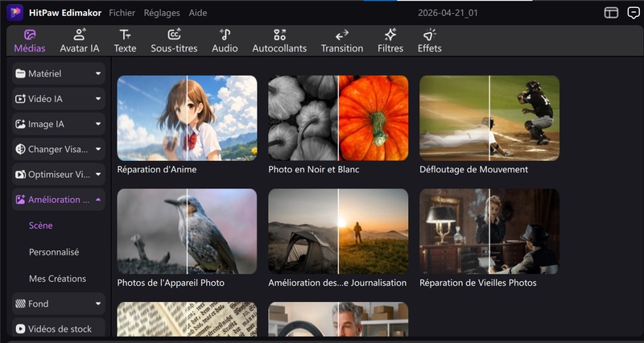Select the Scène sub-item
The image size is (644, 343).
41,225
